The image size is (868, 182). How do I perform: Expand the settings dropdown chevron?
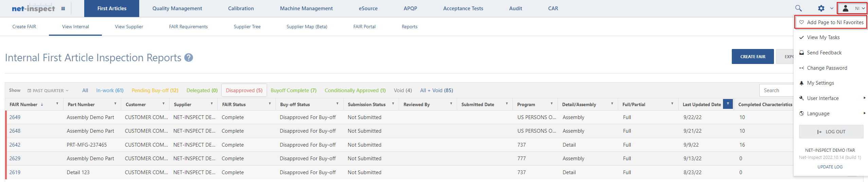(x=832, y=9)
